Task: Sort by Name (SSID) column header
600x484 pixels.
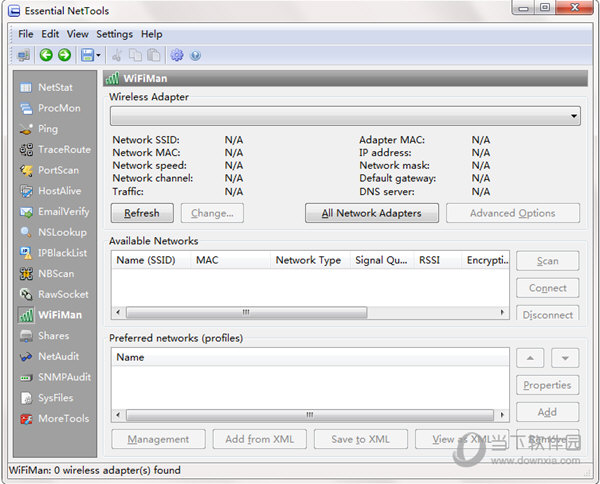Action: pos(151,260)
